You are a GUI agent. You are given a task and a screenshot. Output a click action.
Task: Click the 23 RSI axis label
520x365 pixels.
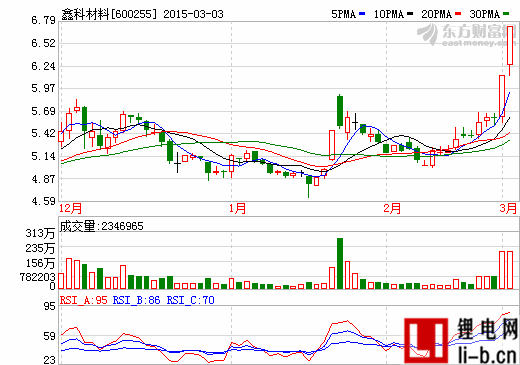[x=49, y=360]
